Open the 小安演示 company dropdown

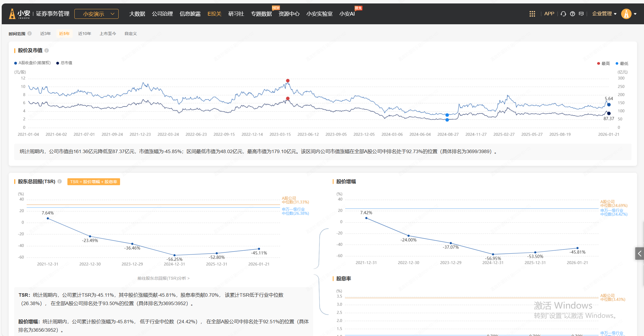click(96, 14)
